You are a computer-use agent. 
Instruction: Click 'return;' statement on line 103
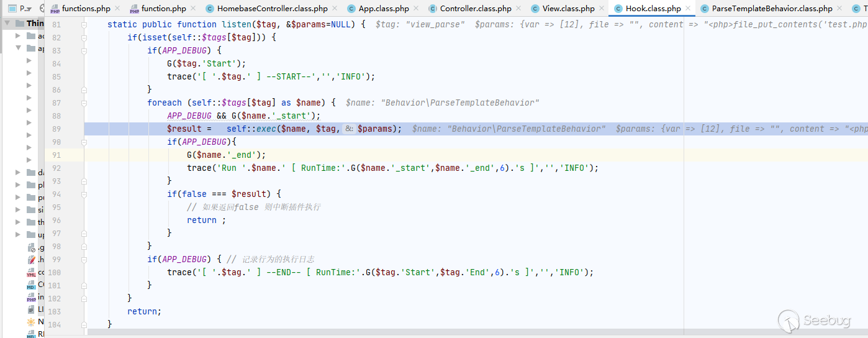pos(144,311)
